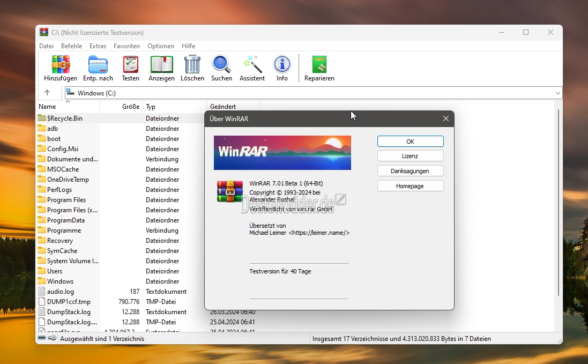Open the Anzeigen view icon
588x364 pixels.
(x=162, y=64)
